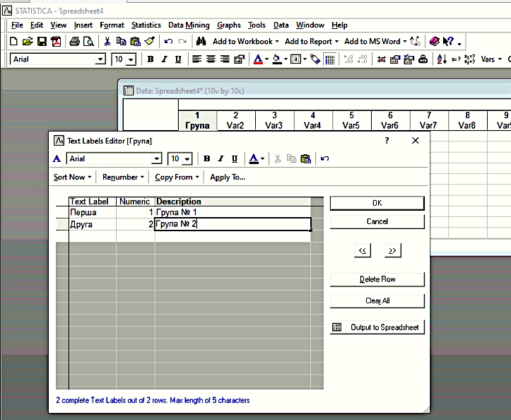Open the Sort Now dropdown
This screenshot has height=420, width=511.
tap(73, 177)
